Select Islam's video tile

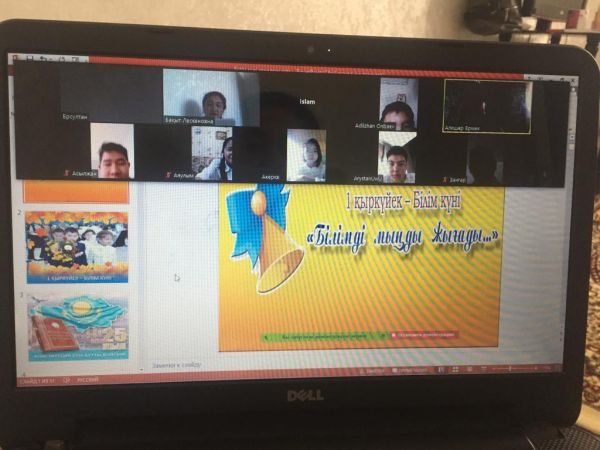pos(308,102)
